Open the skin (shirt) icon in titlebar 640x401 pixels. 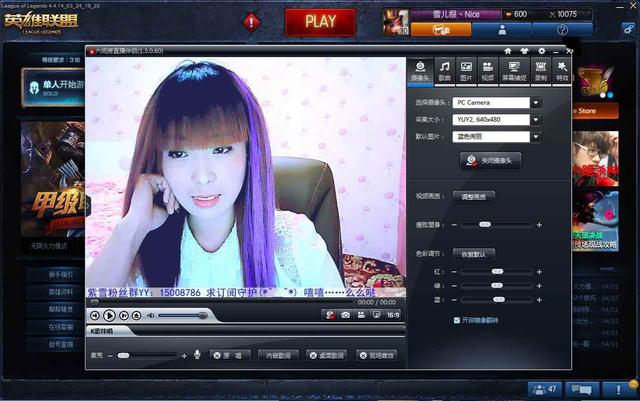pos(524,51)
